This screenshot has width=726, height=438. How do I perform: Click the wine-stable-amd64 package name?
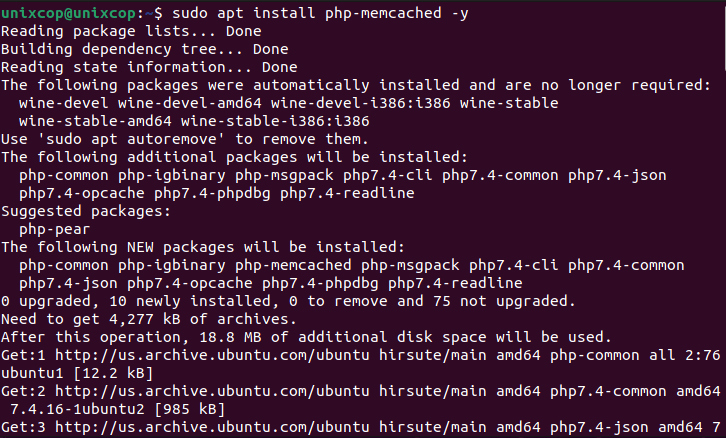95,121
